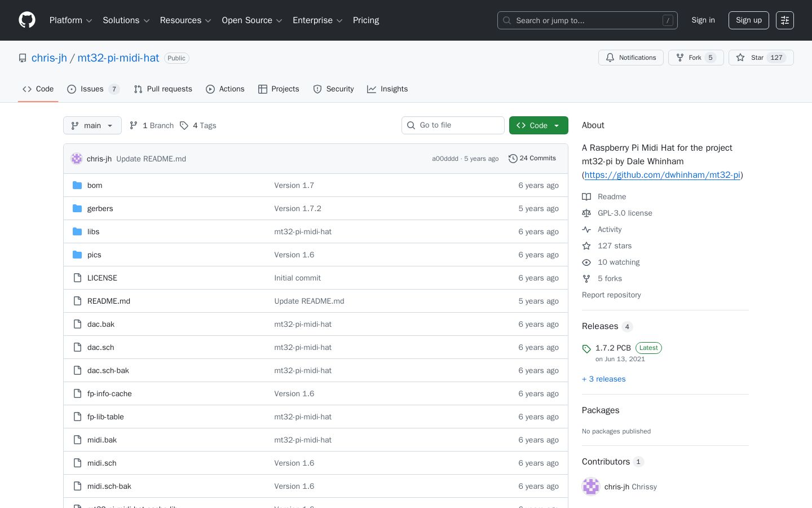Expand the Solutions menu
Image resolution: width=812 pixels, height=508 pixels.
[126, 20]
